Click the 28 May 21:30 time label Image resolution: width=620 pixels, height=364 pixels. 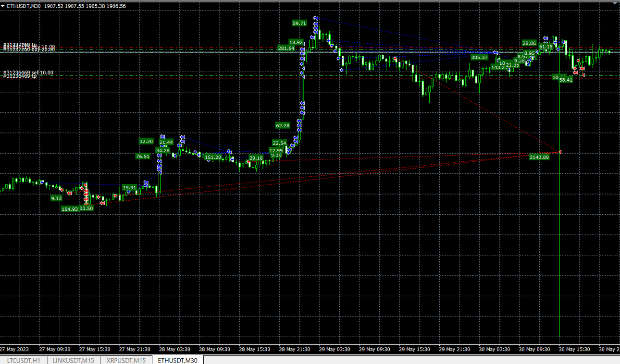295,349
